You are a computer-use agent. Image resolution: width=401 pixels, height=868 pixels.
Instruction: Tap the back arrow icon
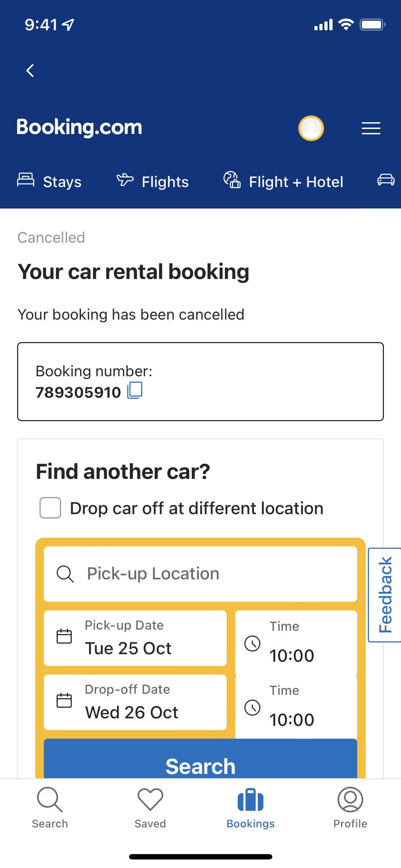tap(30, 71)
